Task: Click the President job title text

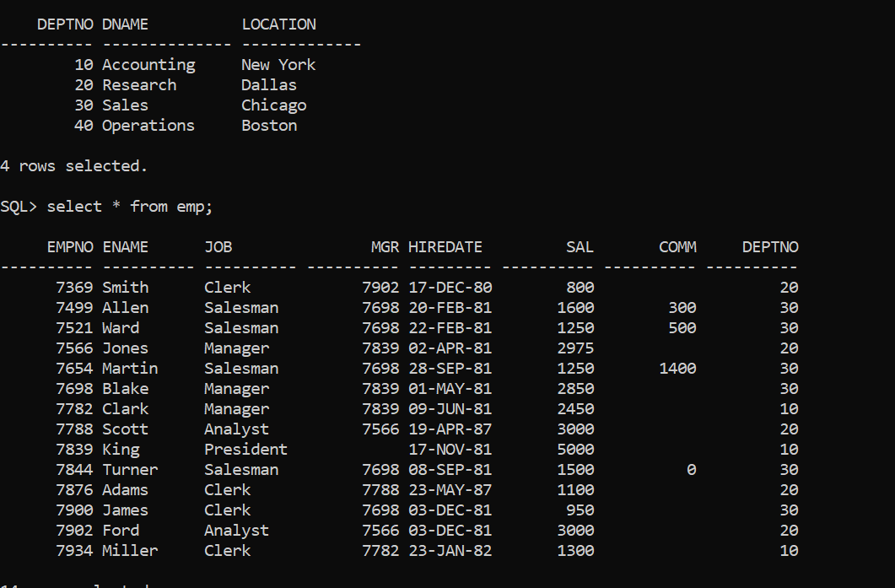Action: (x=245, y=449)
